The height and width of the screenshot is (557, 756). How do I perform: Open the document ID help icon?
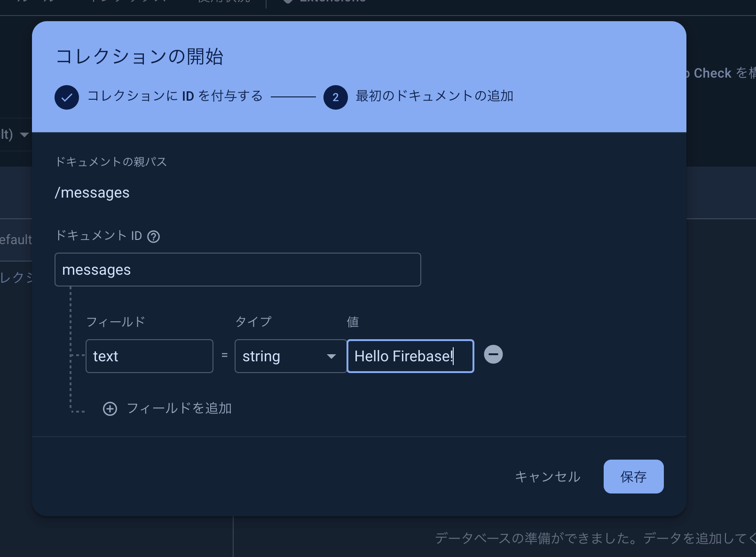tap(153, 236)
